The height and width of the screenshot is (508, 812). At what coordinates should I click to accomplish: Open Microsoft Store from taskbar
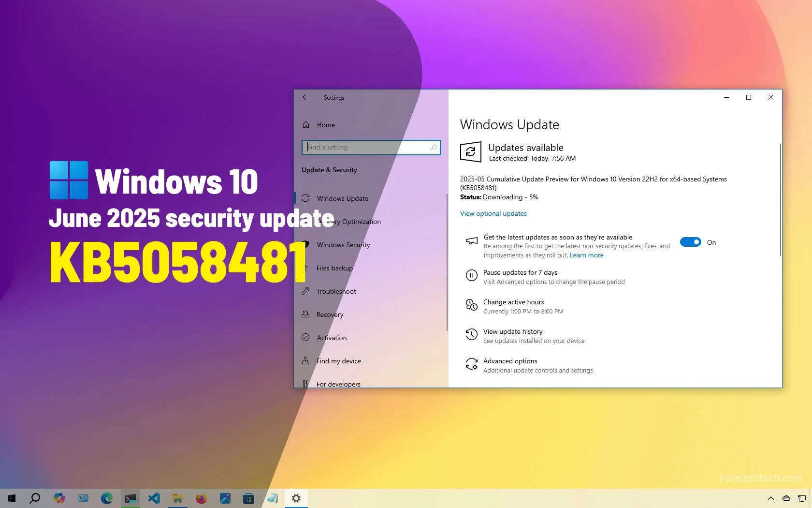248,498
